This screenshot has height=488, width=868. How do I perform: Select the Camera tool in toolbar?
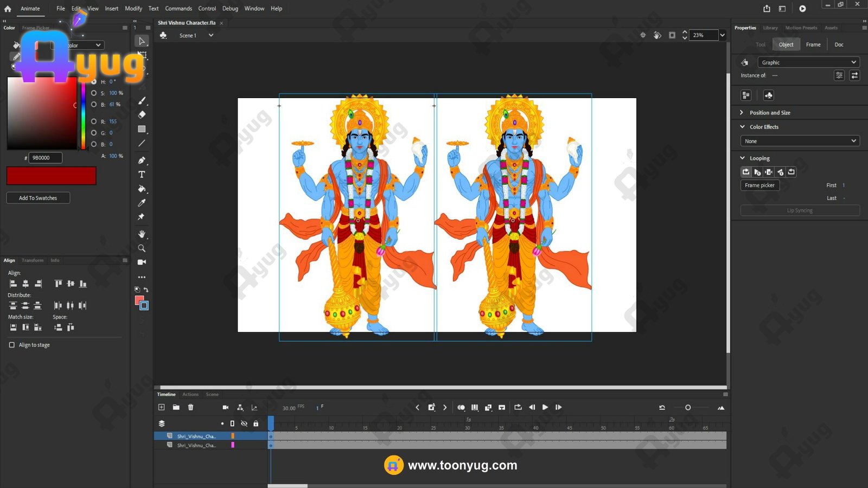point(142,262)
